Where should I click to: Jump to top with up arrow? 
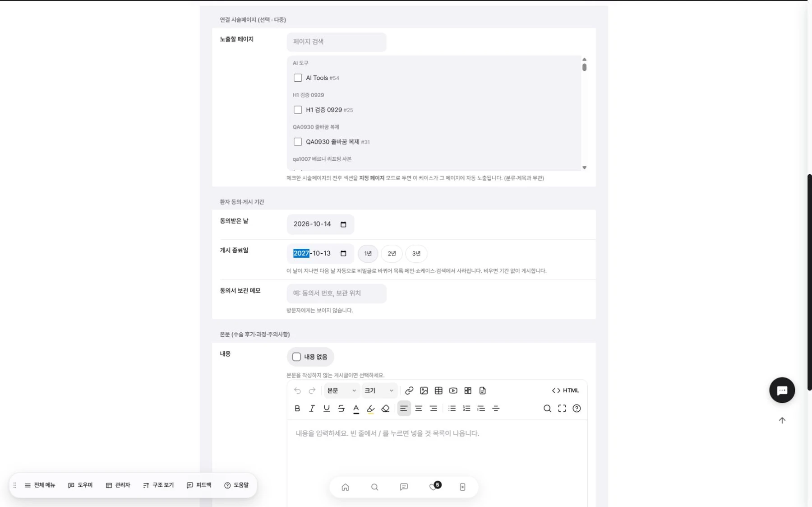782,420
